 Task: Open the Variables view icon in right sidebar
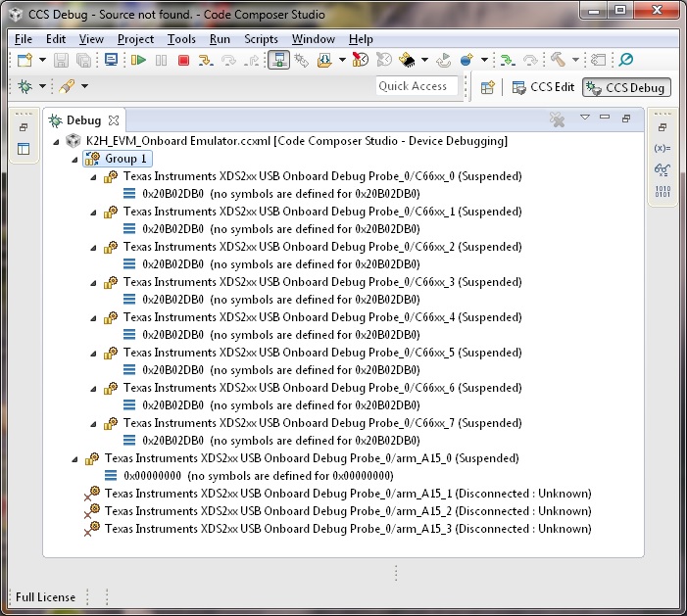662,149
